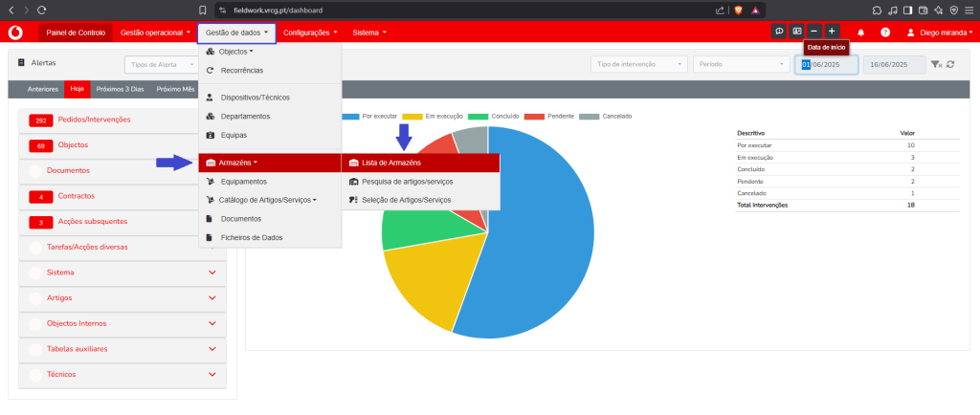980x415 pixels.
Task: Select Ficheiros de Dados menu item
Action: click(270, 238)
